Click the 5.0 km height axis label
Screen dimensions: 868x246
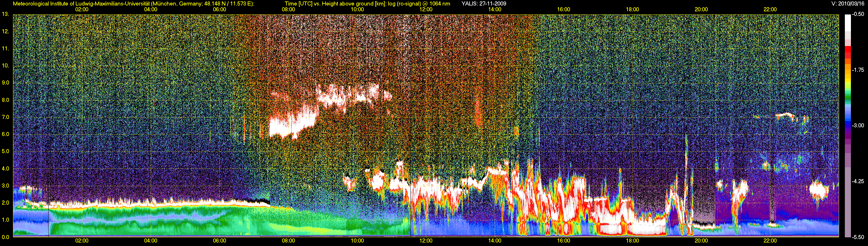[x=5, y=151]
